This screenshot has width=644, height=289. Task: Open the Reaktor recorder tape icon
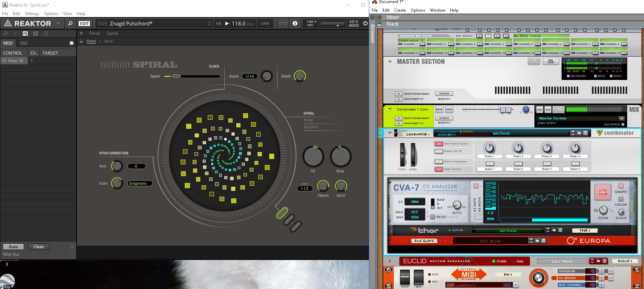(x=282, y=23)
